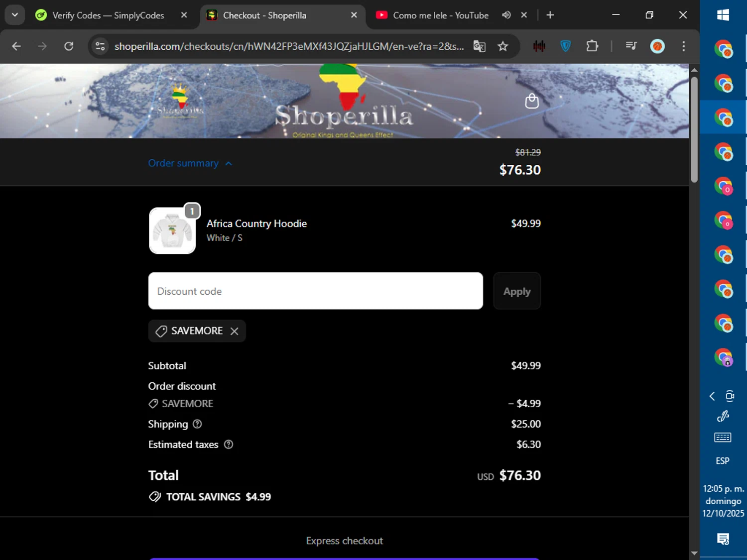The height and width of the screenshot is (560, 747).
Task: Open the clock and date display
Action: pyautogui.click(x=723, y=501)
